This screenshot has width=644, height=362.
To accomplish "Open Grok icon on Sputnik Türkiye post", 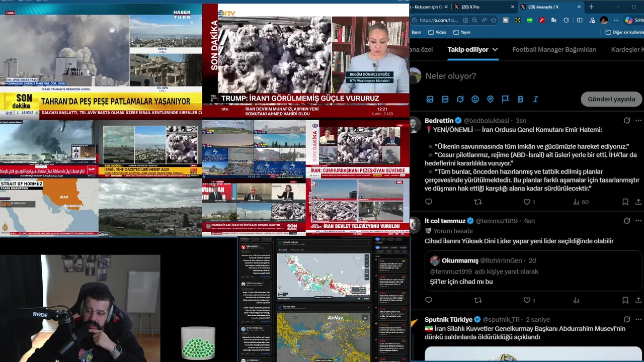I will (627, 319).
